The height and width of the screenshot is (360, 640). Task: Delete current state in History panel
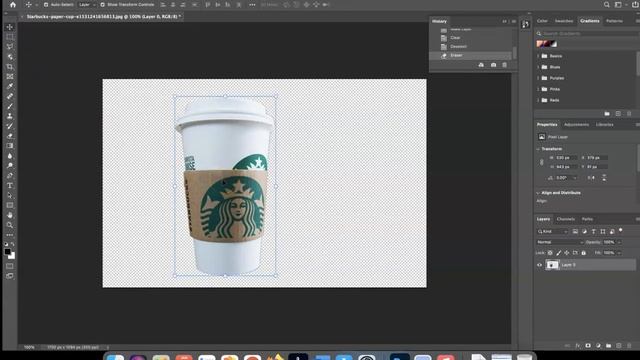tap(504, 65)
